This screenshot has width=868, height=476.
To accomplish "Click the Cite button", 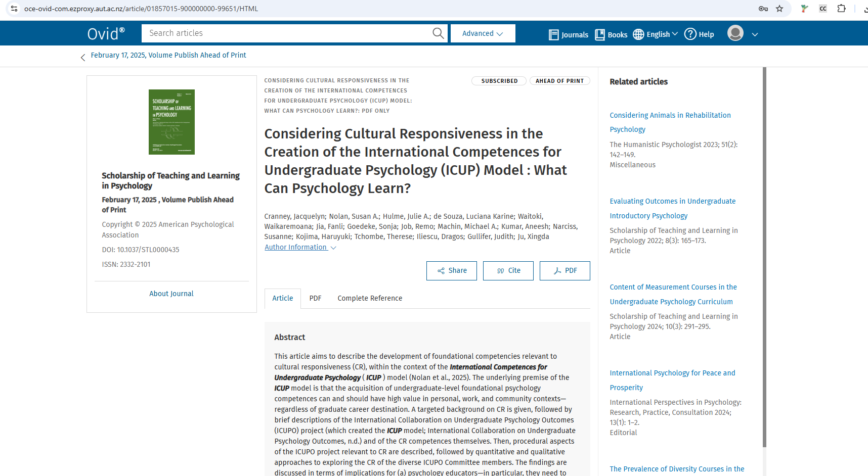I will tap(508, 271).
